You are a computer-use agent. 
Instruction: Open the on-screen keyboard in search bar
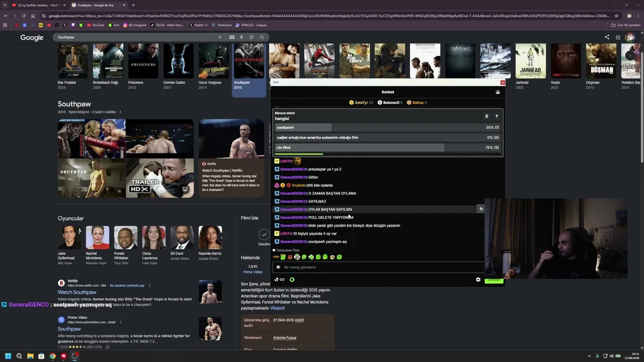point(231,37)
